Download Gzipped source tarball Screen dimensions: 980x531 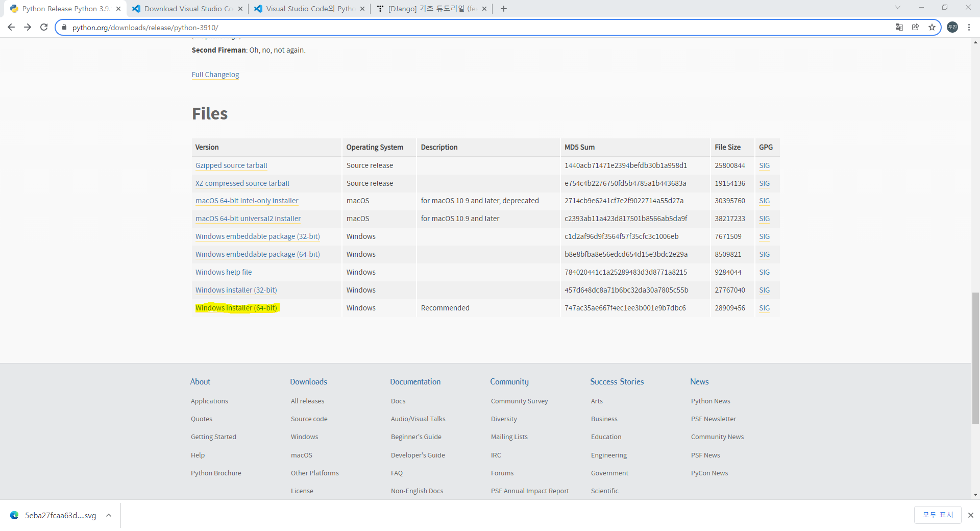[x=231, y=165]
